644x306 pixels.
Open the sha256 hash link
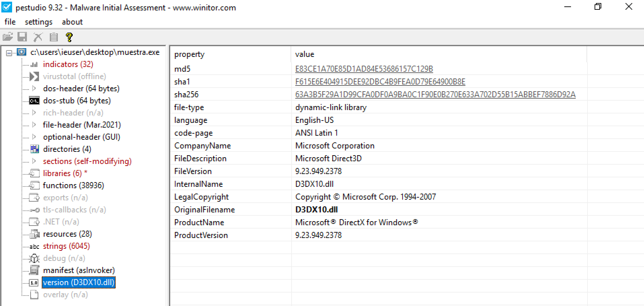pos(435,95)
